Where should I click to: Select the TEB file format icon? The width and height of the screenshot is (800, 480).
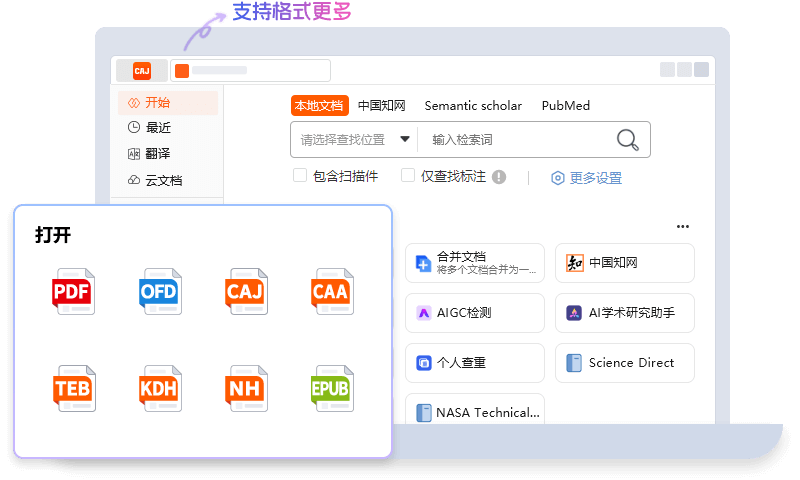74,388
